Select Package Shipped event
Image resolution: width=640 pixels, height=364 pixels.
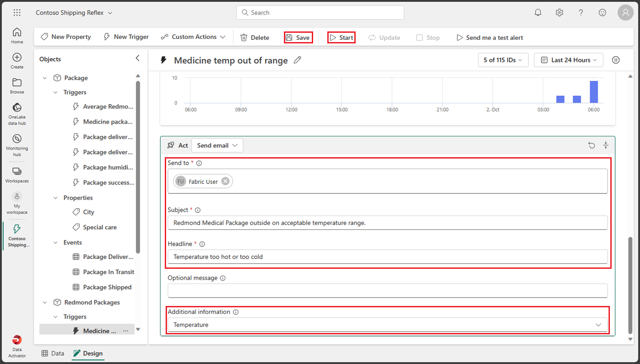pyautogui.click(x=102, y=287)
